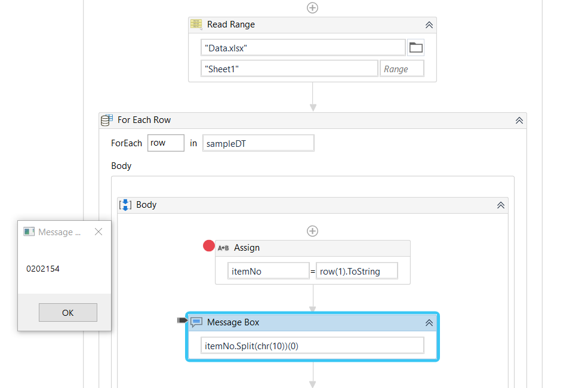Toggle the red breakpoint on Assign
The width and height of the screenshot is (588, 388).
(x=209, y=246)
